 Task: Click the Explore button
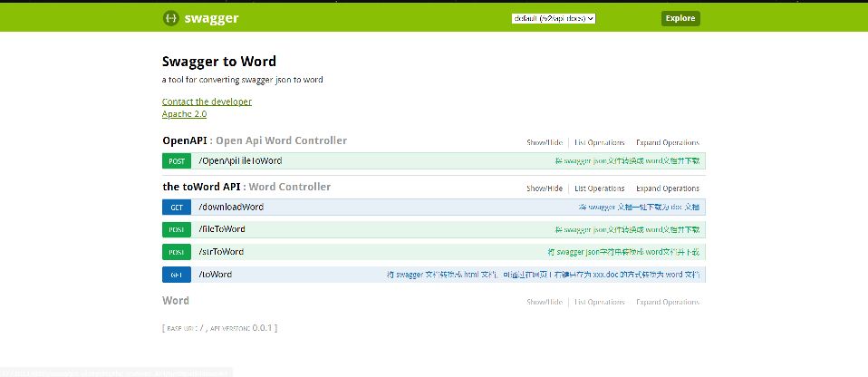click(x=680, y=18)
